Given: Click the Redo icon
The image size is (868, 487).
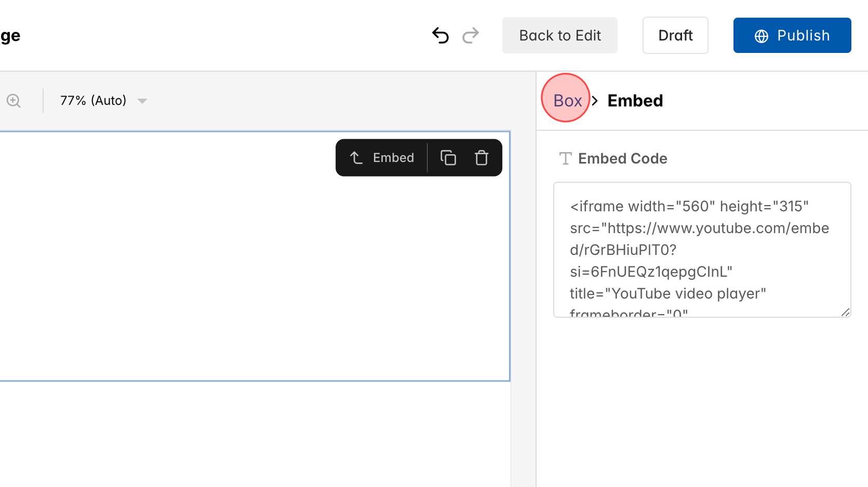Looking at the screenshot, I should pyautogui.click(x=471, y=35).
